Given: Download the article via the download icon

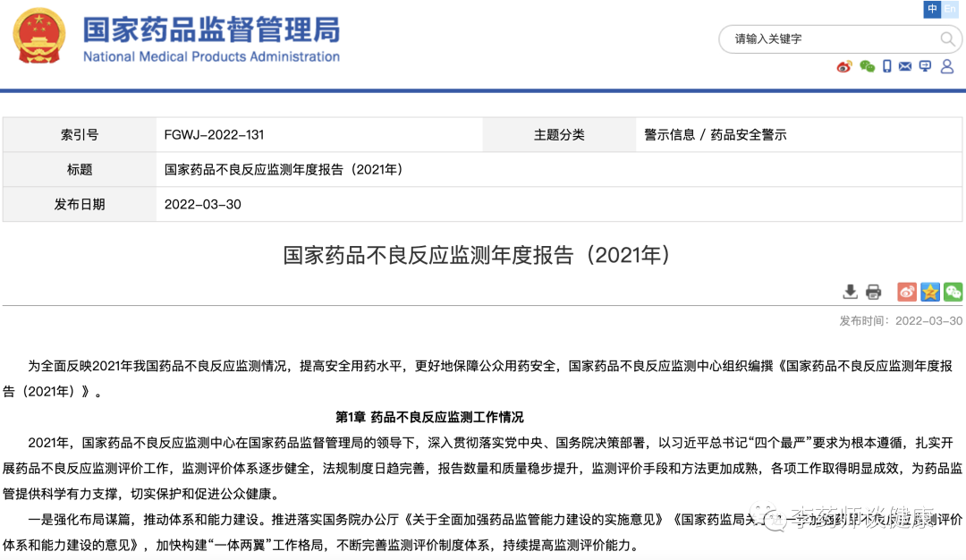Looking at the screenshot, I should click(x=851, y=292).
